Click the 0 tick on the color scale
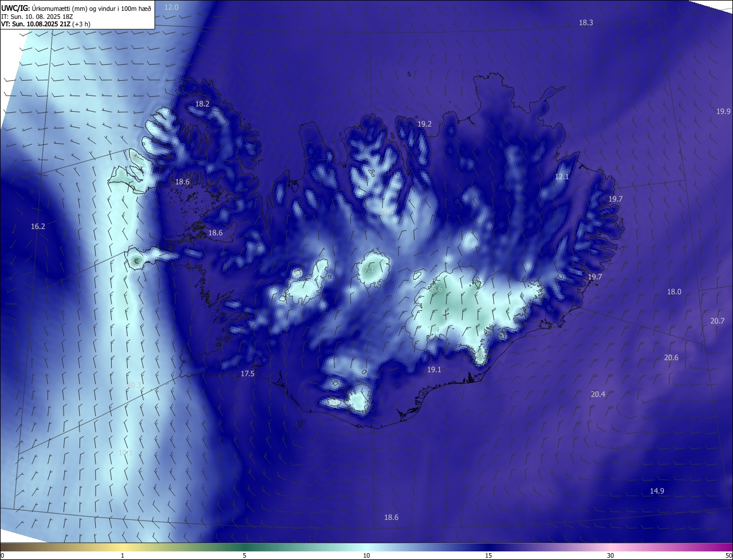Viewport: 733px width, 560px height. click(2, 555)
